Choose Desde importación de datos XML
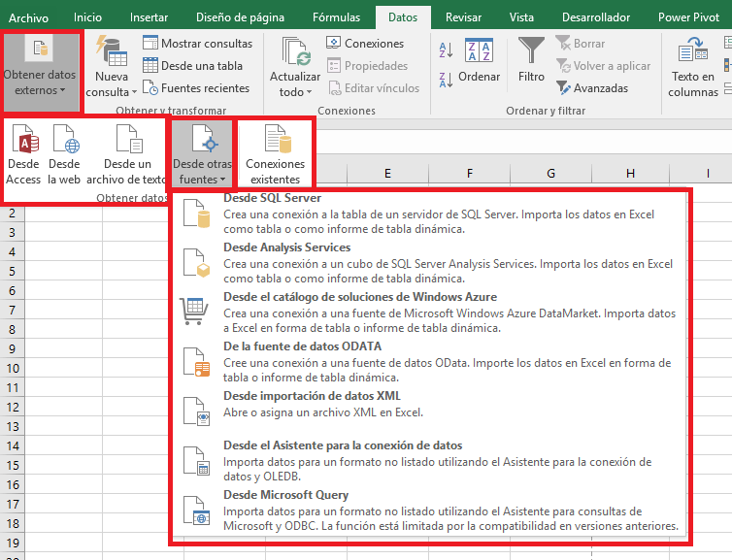Viewport: 732px width, 560px height. [x=428, y=412]
